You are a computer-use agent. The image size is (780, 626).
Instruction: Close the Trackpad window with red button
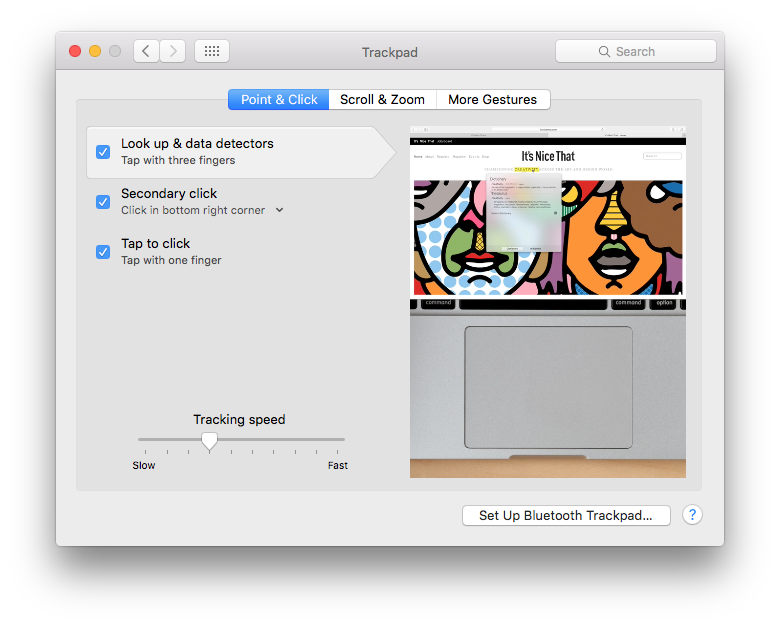75,51
